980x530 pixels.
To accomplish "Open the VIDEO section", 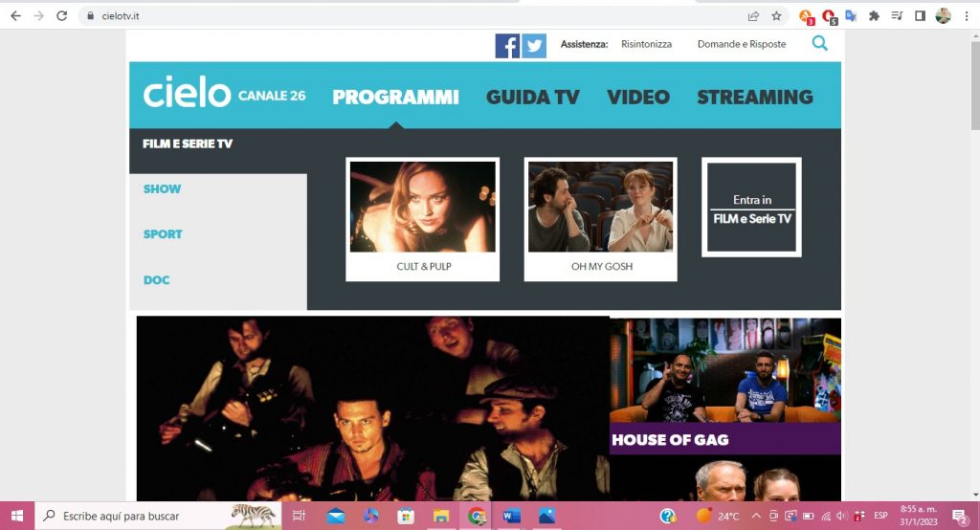I will coord(637,97).
